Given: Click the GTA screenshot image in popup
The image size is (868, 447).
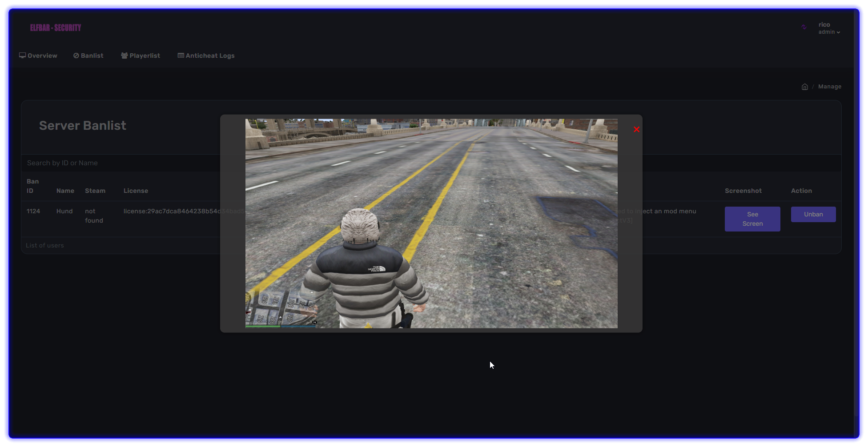Looking at the screenshot, I should point(431,223).
